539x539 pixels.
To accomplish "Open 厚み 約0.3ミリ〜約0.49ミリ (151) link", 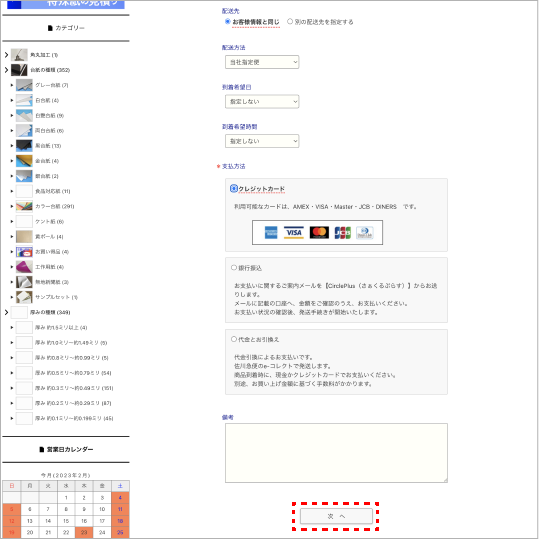I will pos(74,388).
